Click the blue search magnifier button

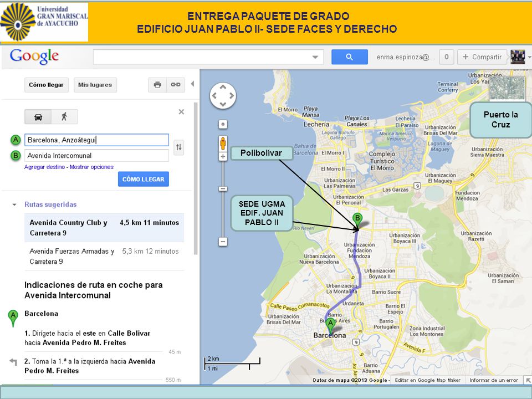click(x=350, y=57)
